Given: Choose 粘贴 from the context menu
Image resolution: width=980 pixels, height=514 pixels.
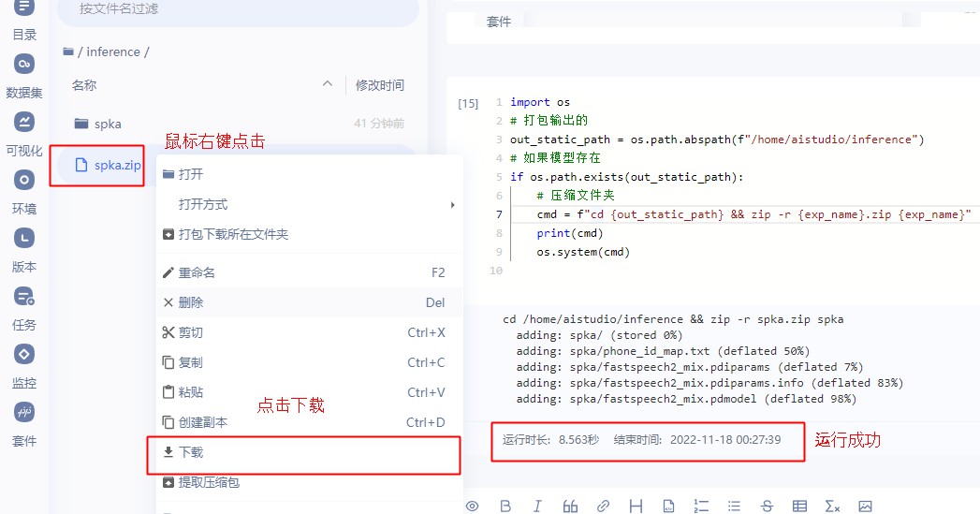Looking at the screenshot, I should (x=310, y=392).
